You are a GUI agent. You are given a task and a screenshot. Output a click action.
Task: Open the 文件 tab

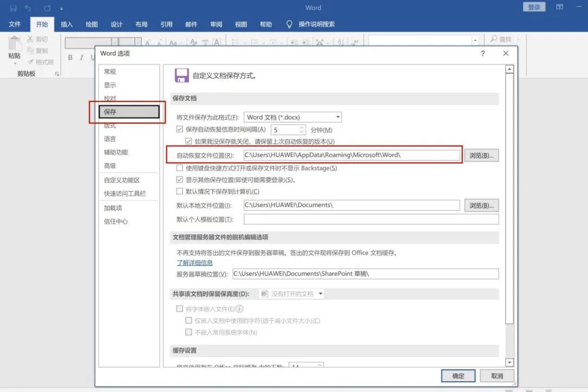coord(15,24)
